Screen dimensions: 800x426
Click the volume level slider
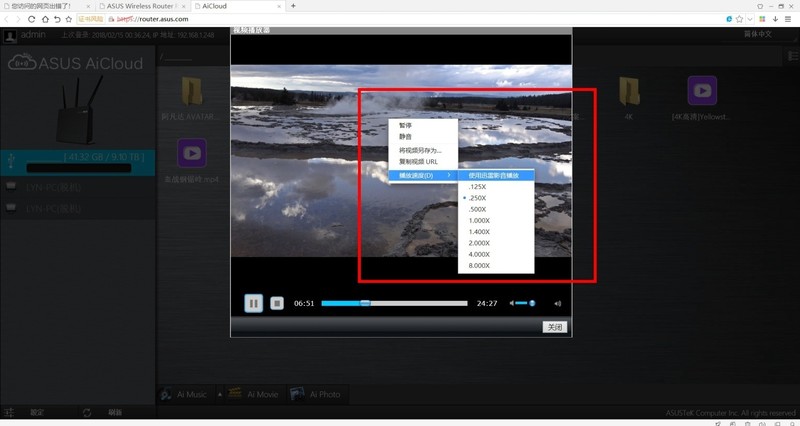coord(525,303)
